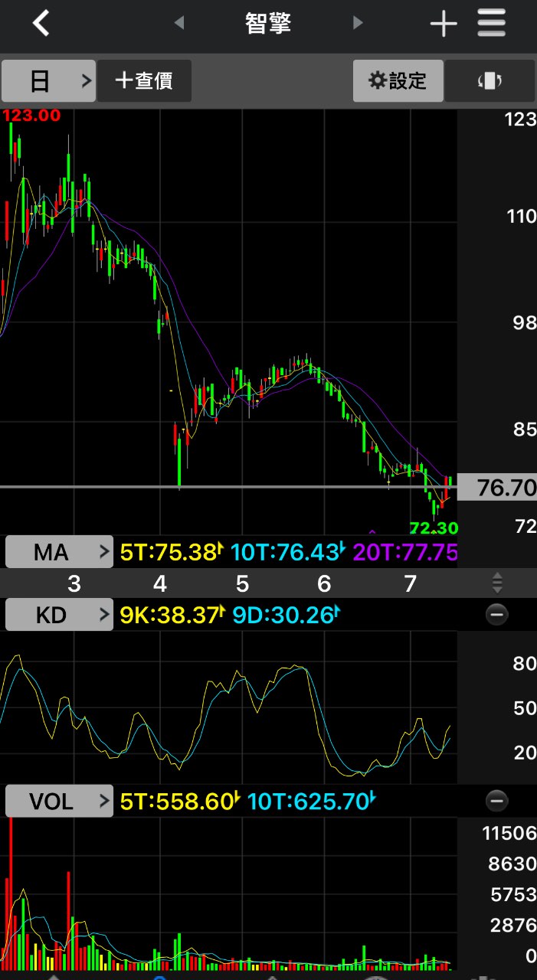537x980 pixels.
Task: Tap the 10T:76.43 moving average value
Action: click(288, 552)
